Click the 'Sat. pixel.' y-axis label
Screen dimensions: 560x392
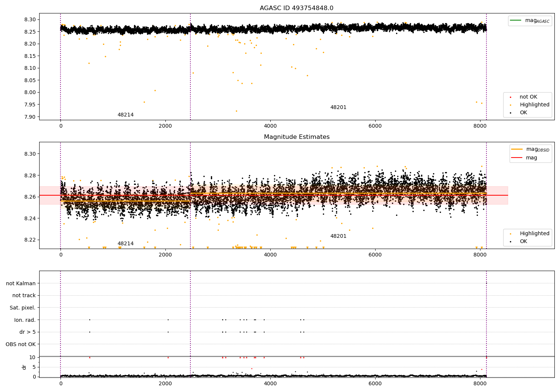(x=22, y=308)
